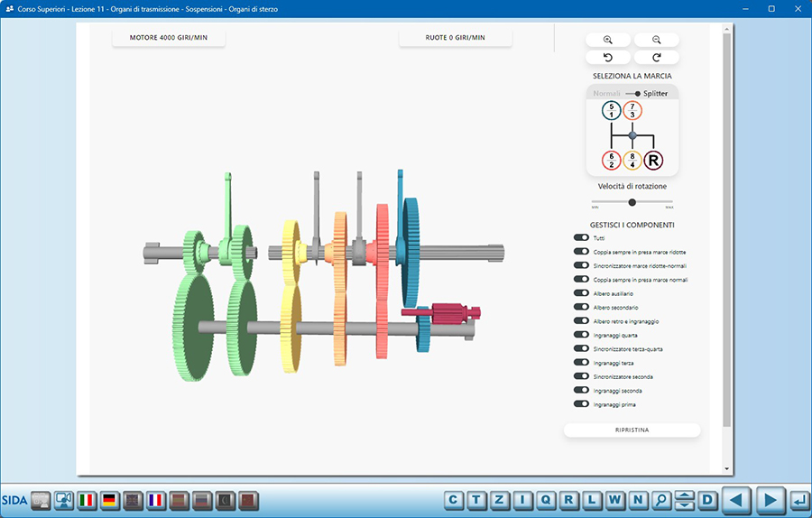Screen dimensions: 812x518
Task: Click the German flag icon
Action: pos(109,499)
